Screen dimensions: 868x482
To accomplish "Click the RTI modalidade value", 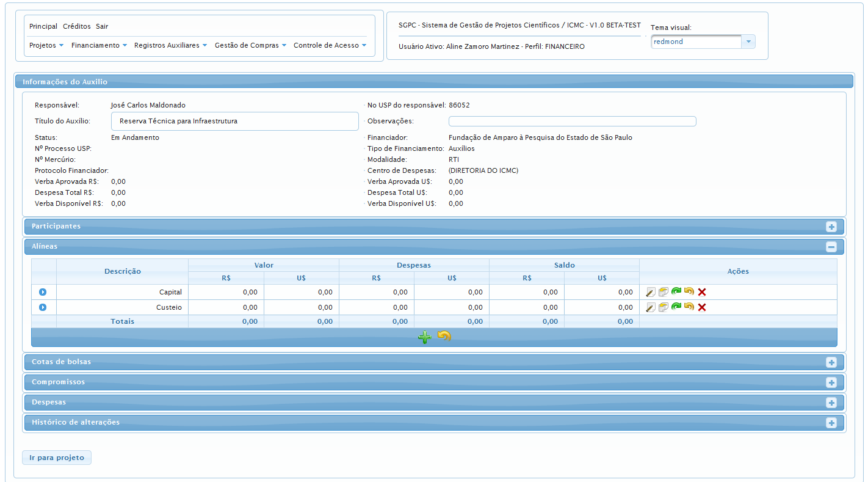I will coord(454,159).
